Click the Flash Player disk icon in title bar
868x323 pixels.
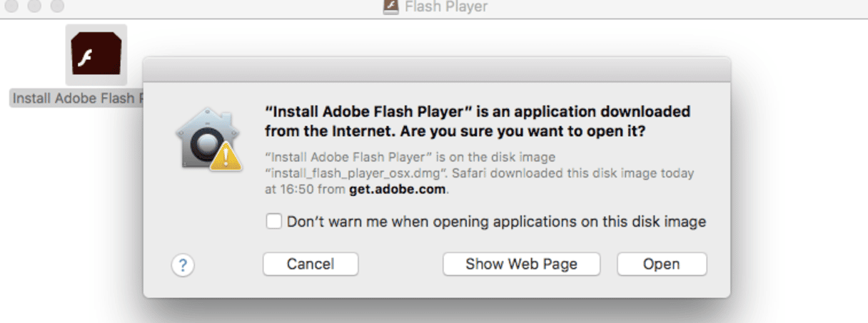[390, 7]
